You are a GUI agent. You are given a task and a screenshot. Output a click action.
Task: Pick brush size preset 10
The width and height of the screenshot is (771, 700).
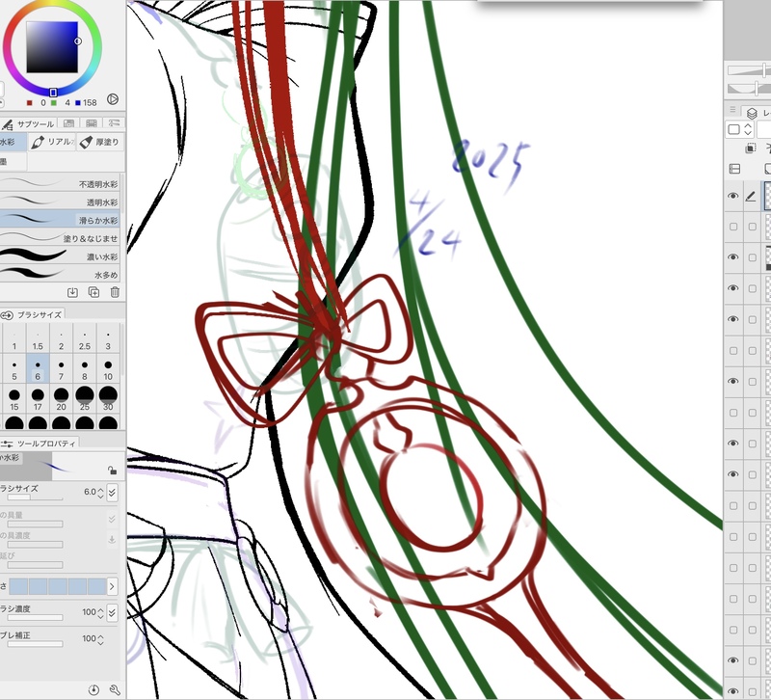[108, 370]
